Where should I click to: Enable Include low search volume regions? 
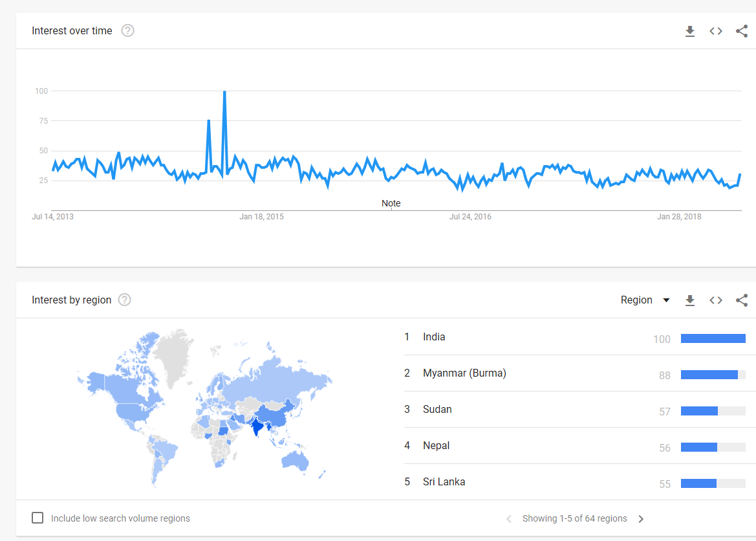coord(38,518)
